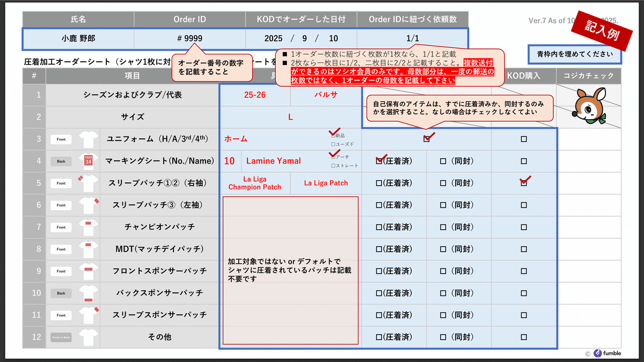Click the 青枠内を埋めてください box
The width and height of the screenshot is (644, 362).
575,54
